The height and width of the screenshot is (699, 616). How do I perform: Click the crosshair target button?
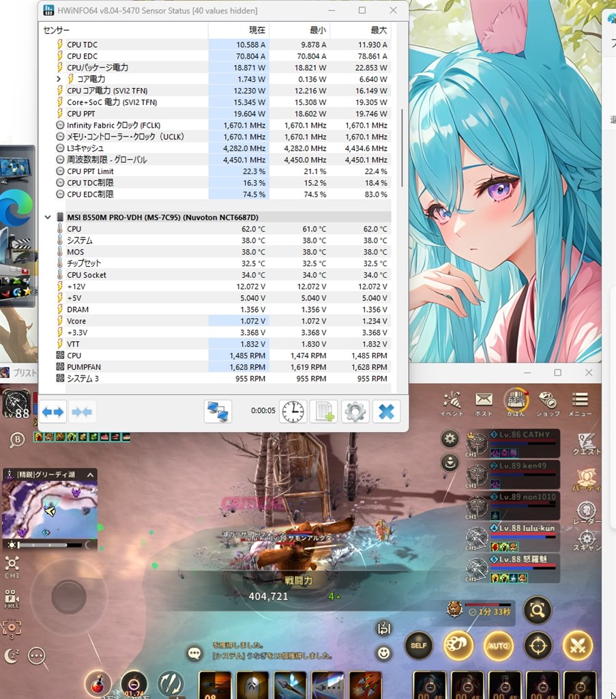(538, 646)
